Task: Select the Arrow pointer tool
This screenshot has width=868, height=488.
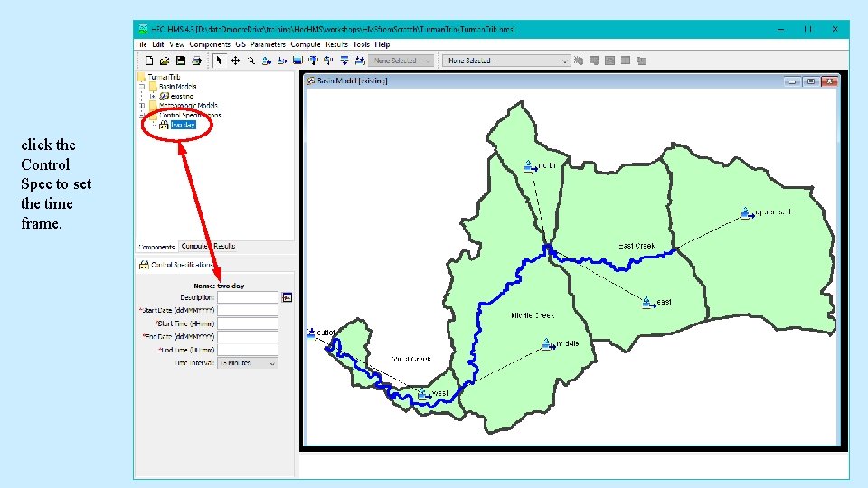Action: click(219, 61)
